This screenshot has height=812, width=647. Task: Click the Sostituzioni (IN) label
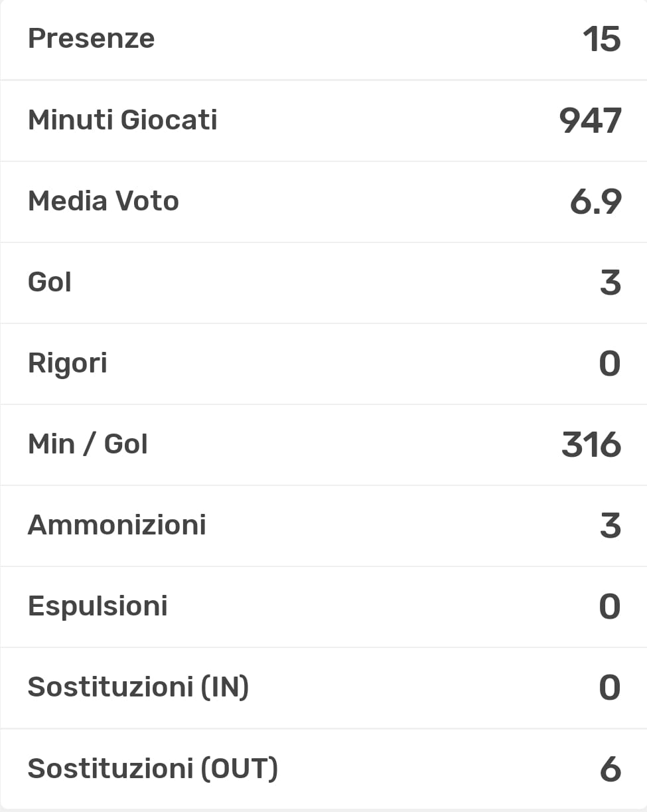pos(138,687)
